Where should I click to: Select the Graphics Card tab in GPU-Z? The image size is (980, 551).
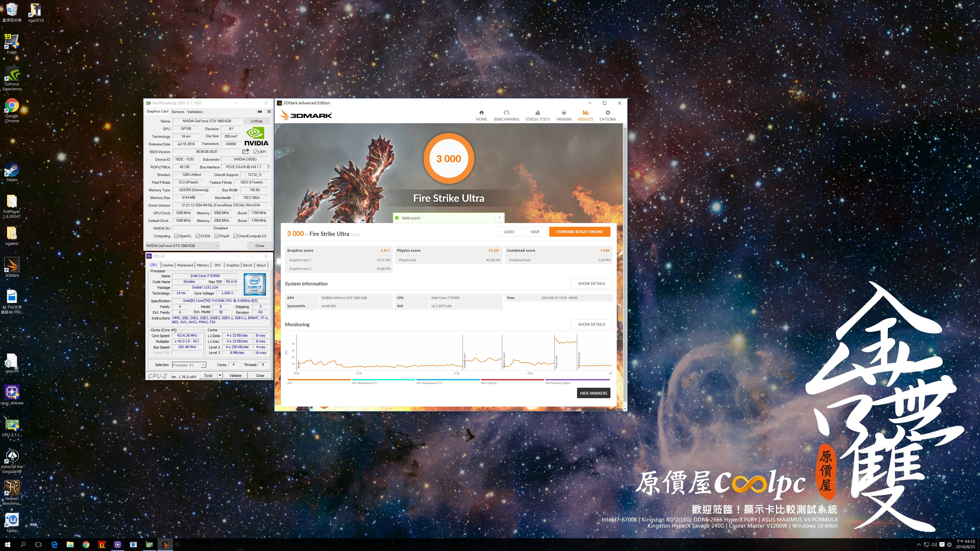[x=157, y=111]
